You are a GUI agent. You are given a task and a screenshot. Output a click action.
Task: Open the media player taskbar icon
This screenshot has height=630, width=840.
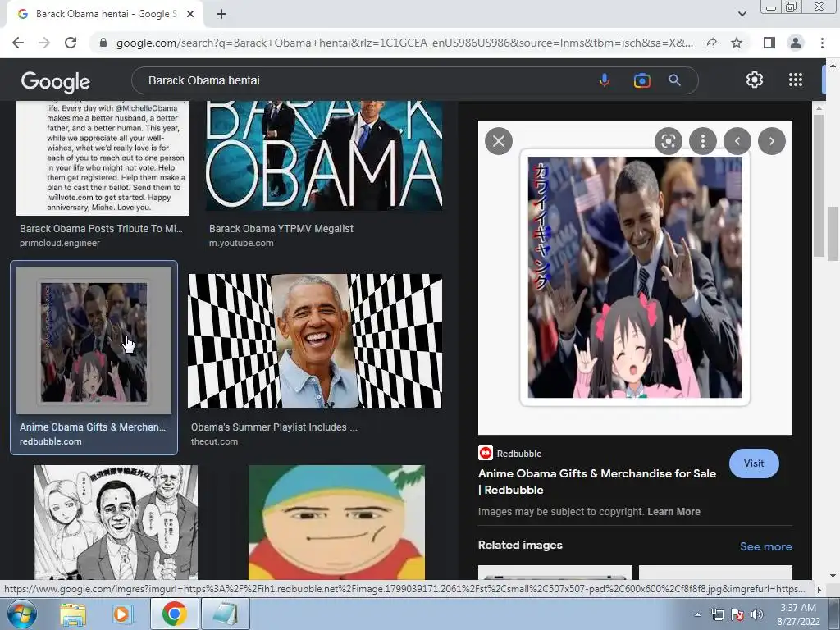coord(122,614)
